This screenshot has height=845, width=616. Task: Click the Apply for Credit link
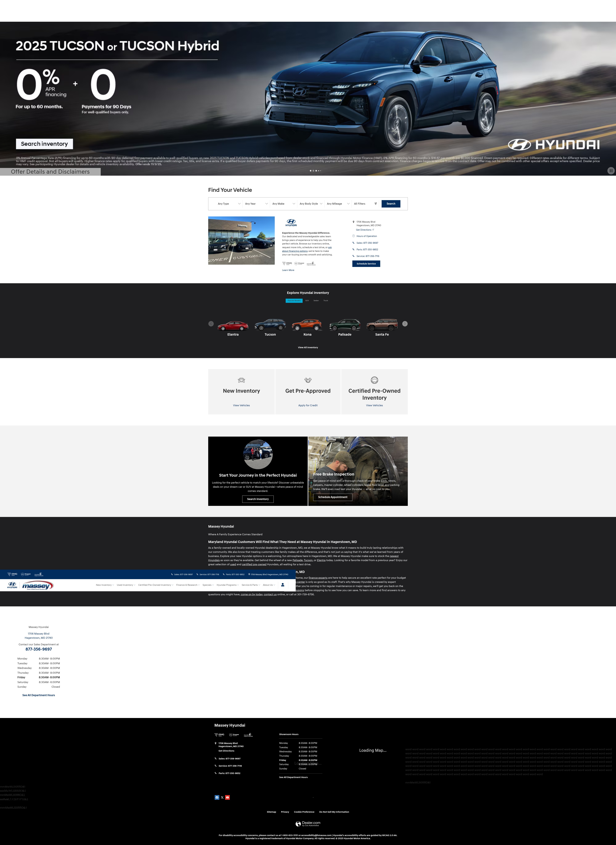(x=308, y=405)
